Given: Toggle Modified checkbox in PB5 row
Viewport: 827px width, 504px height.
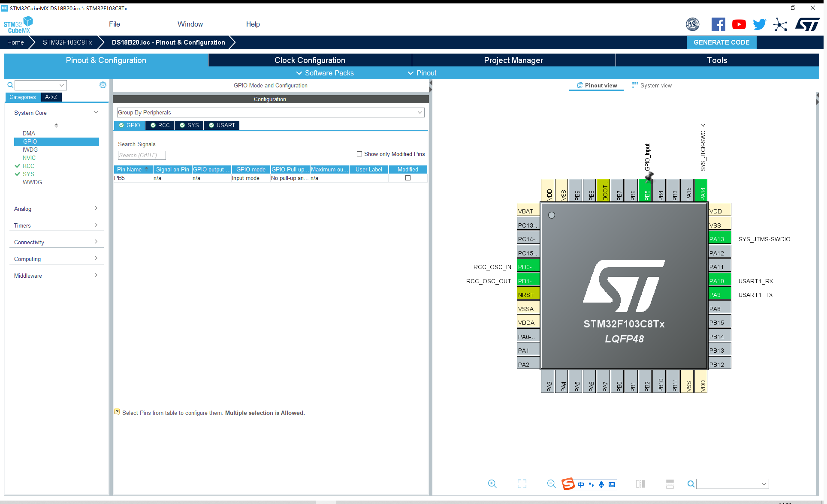Looking at the screenshot, I should pyautogui.click(x=408, y=178).
